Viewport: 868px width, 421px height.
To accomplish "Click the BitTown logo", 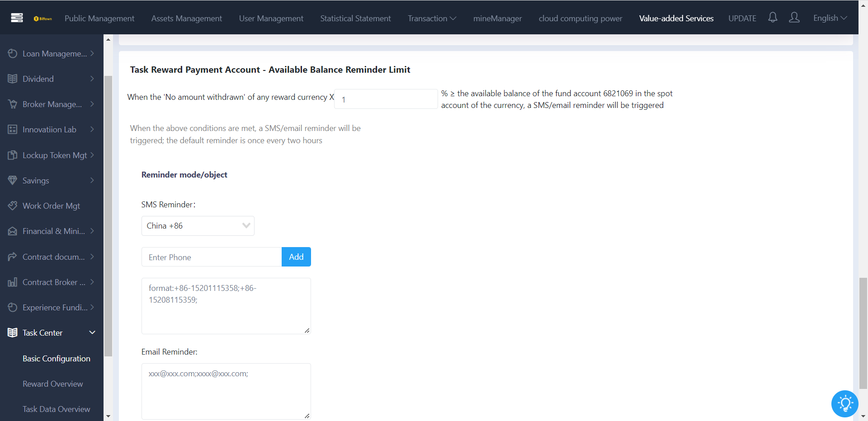I will 43,19.
